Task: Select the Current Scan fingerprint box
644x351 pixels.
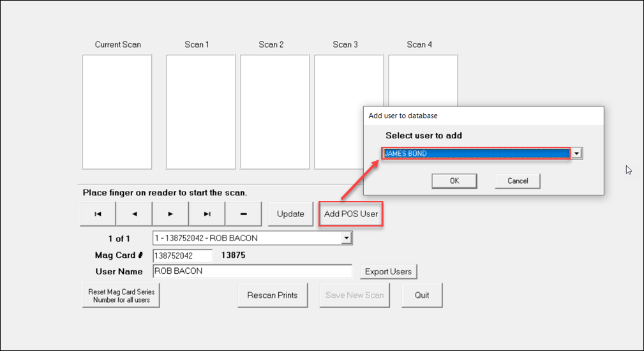Action: coord(117,112)
